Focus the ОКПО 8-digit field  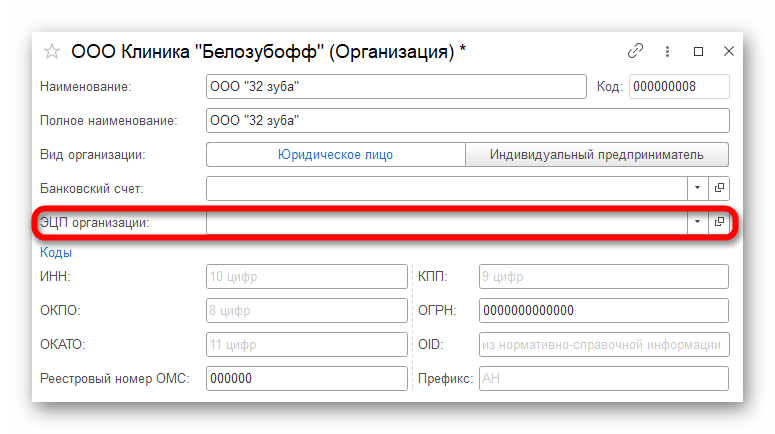[x=306, y=310]
